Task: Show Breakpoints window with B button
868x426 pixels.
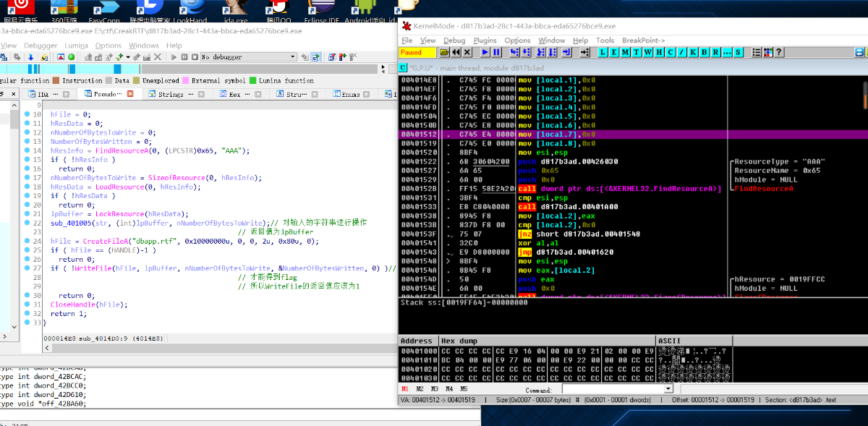Action: click(x=704, y=53)
